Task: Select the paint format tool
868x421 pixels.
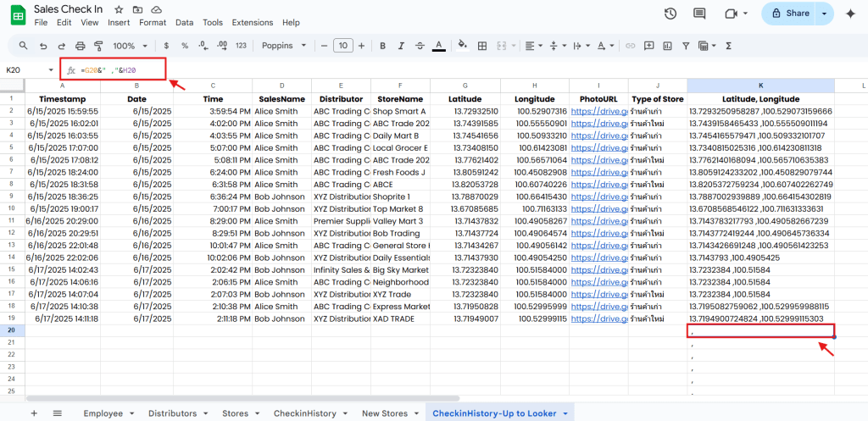Action: pyautogui.click(x=98, y=46)
